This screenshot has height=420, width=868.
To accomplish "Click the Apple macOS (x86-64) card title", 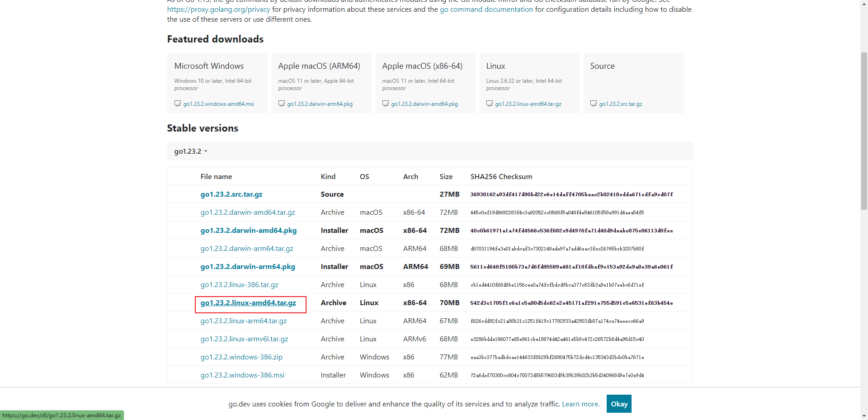I will [x=422, y=66].
